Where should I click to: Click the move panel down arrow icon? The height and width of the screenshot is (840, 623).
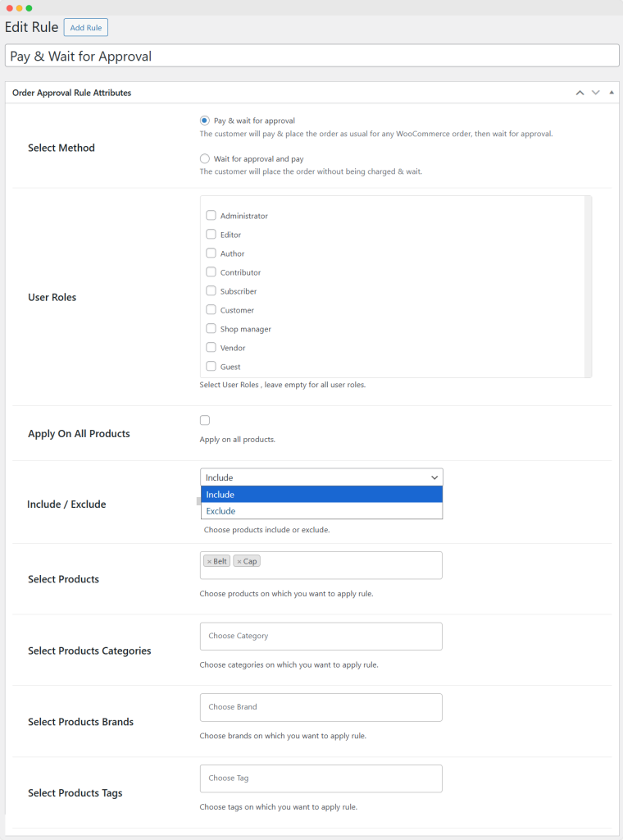(x=596, y=93)
